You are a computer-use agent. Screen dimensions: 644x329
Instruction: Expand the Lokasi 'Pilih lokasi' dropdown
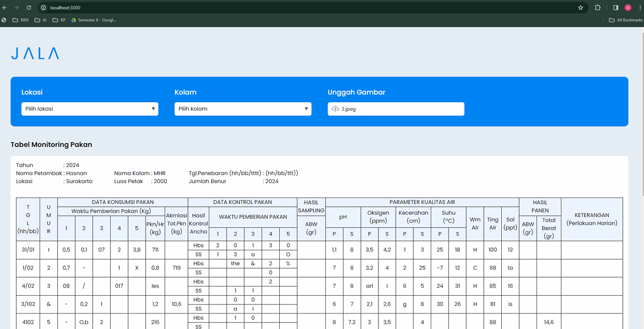coord(89,109)
